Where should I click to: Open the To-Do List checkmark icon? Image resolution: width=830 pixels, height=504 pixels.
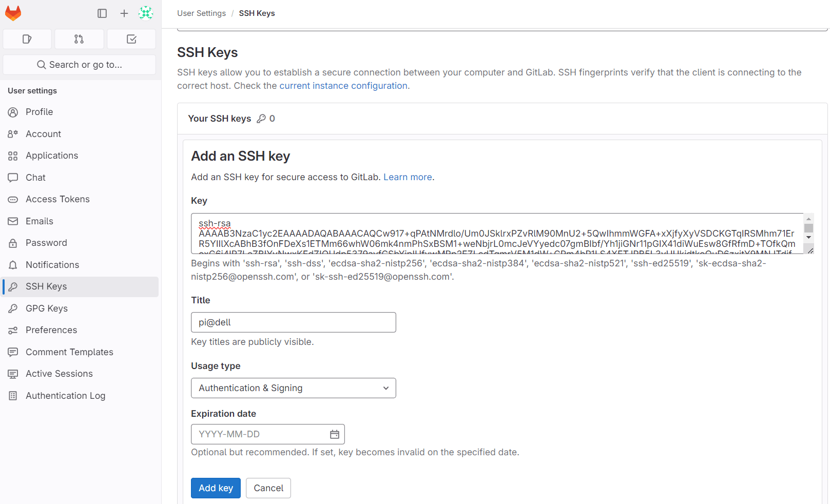point(131,39)
